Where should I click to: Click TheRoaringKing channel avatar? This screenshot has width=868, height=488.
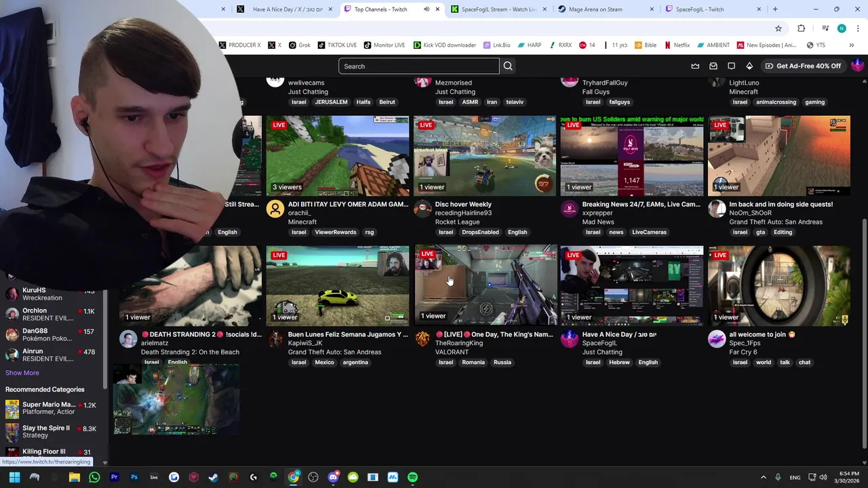pyautogui.click(x=422, y=339)
